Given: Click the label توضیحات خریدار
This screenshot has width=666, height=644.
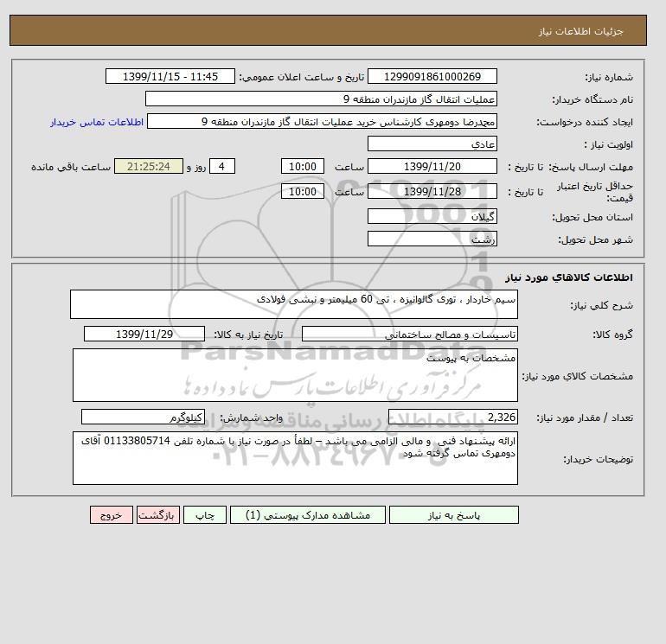Looking at the screenshot, I should 599,459.
